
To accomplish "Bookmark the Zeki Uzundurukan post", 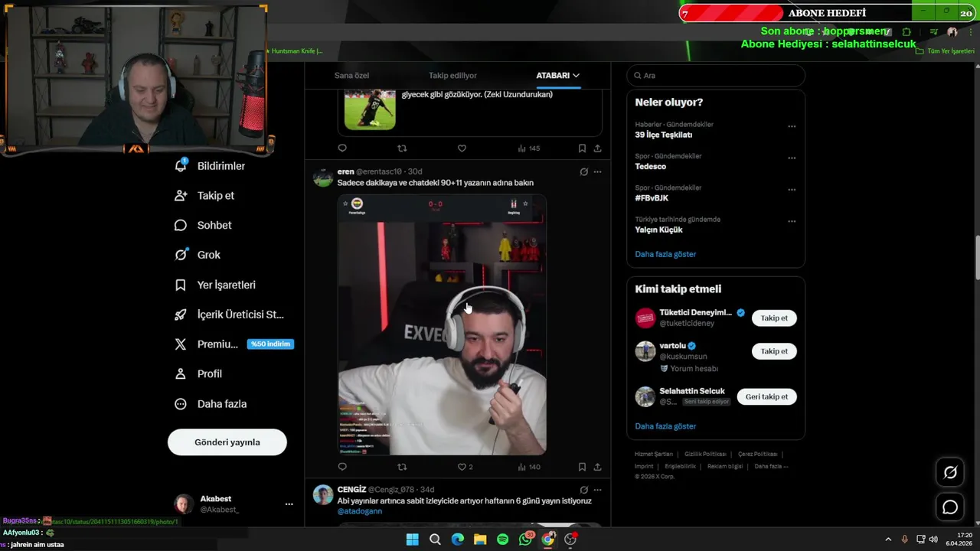I will [x=582, y=148].
